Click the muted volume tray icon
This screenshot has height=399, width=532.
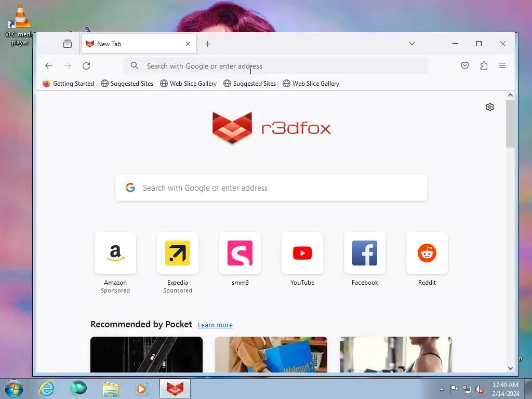(x=480, y=389)
